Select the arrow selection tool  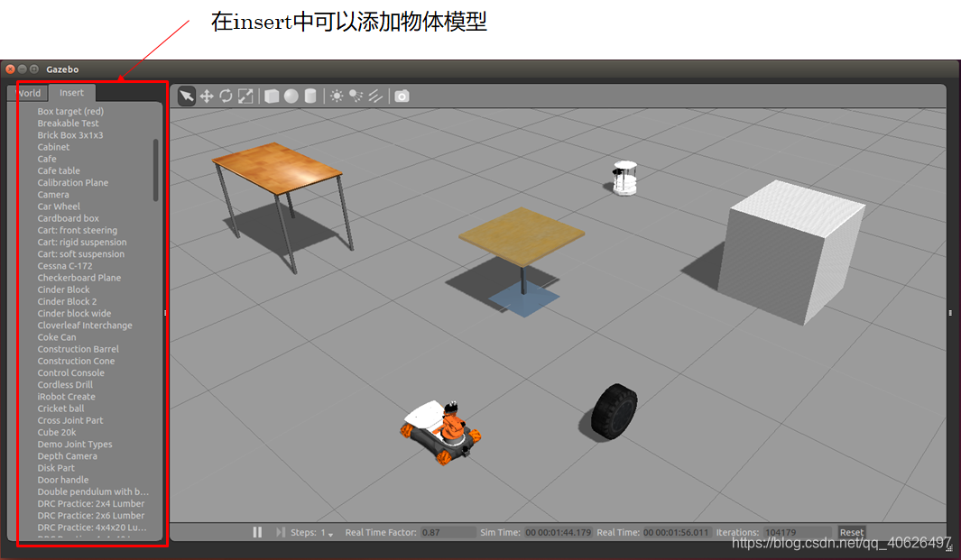[x=186, y=96]
